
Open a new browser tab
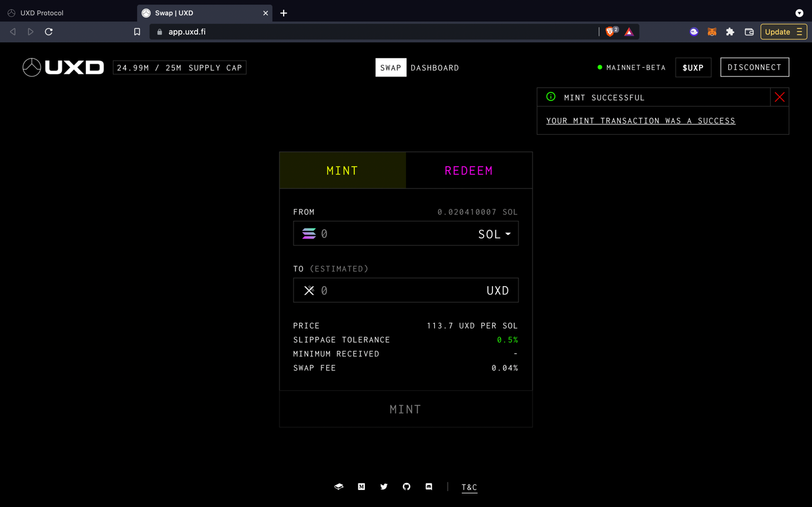coord(284,13)
